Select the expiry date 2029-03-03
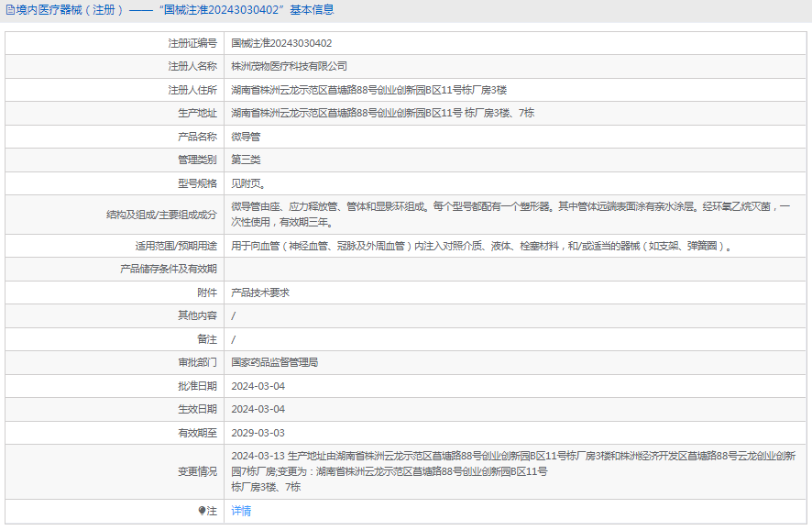Screen dimensions: 812x530 (x=258, y=433)
